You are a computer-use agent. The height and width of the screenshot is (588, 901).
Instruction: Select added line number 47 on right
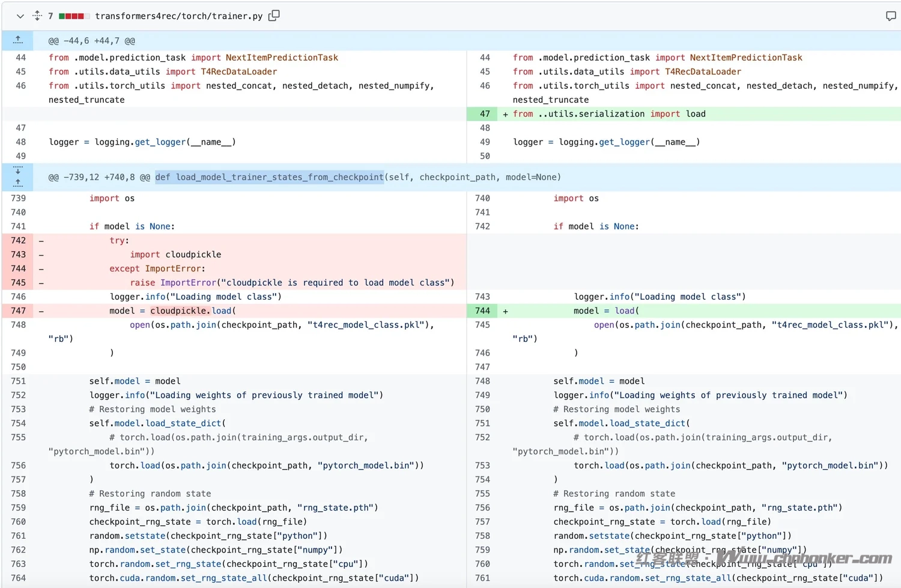coord(484,114)
